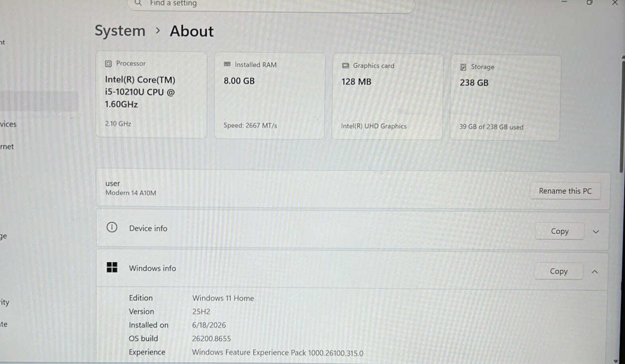Click the Intel Core i5-10210U processor name
The image size is (625, 364).
(x=140, y=92)
